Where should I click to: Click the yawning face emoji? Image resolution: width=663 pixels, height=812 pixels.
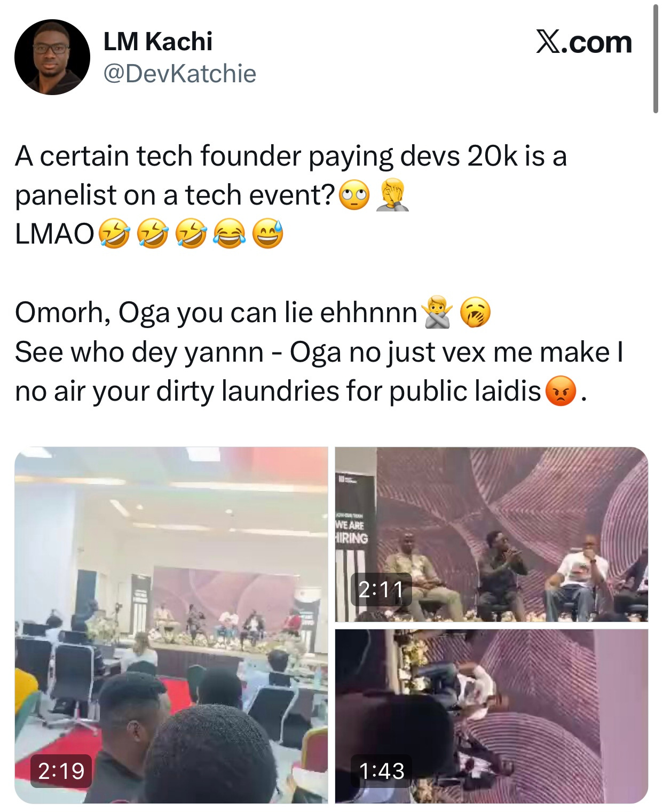coord(475,314)
